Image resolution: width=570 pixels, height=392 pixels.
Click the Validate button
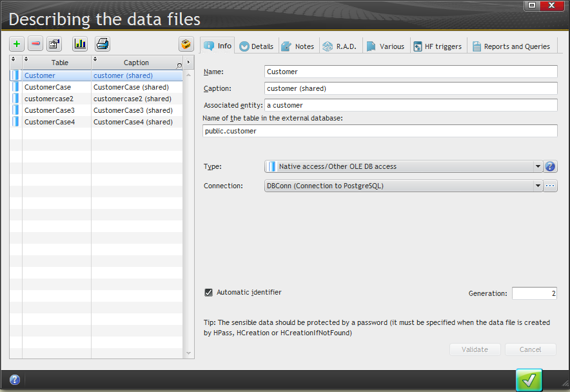[x=475, y=349]
